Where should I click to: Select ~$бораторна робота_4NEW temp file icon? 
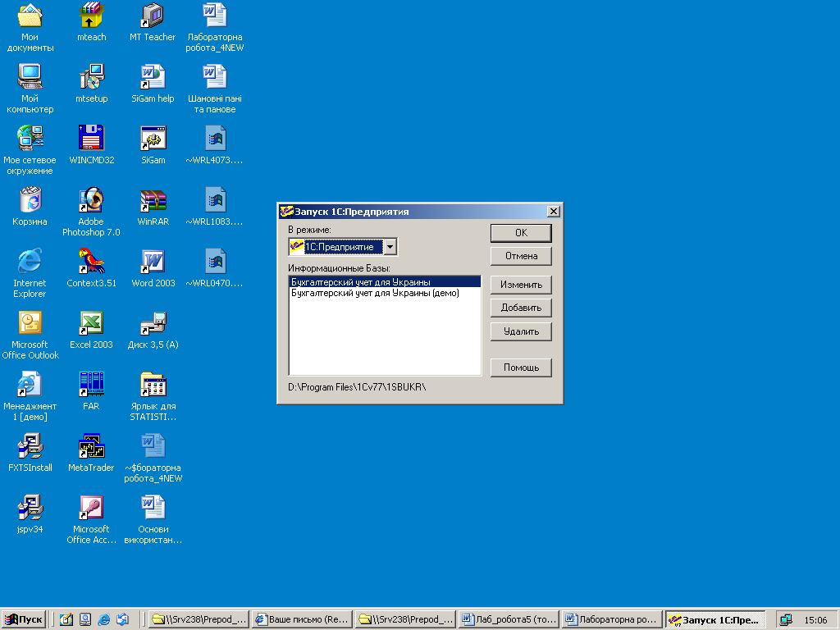[x=153, y=447]
